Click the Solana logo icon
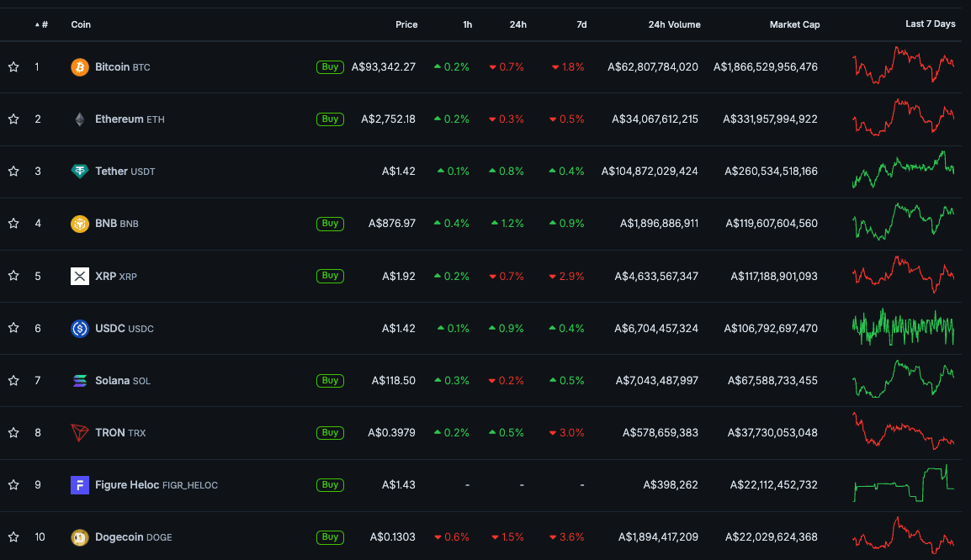Screen dimensions: 971x560 tap(80, 381)
